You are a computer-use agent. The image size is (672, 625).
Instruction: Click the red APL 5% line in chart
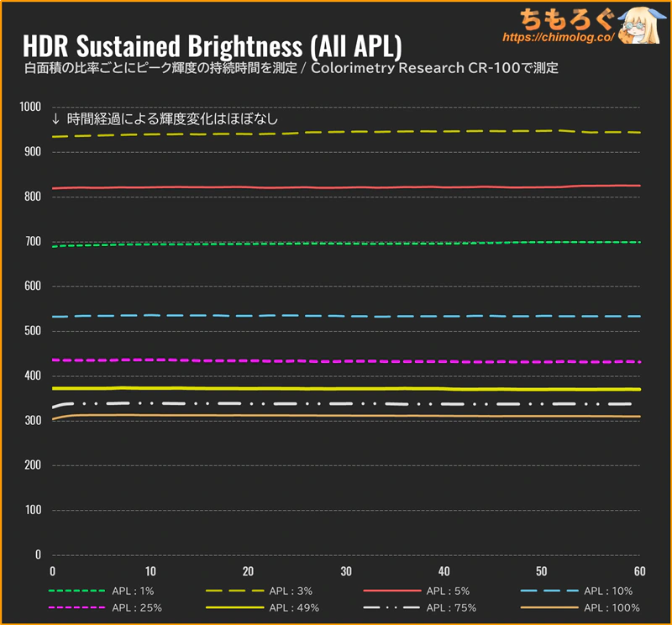tap(346, 187)
